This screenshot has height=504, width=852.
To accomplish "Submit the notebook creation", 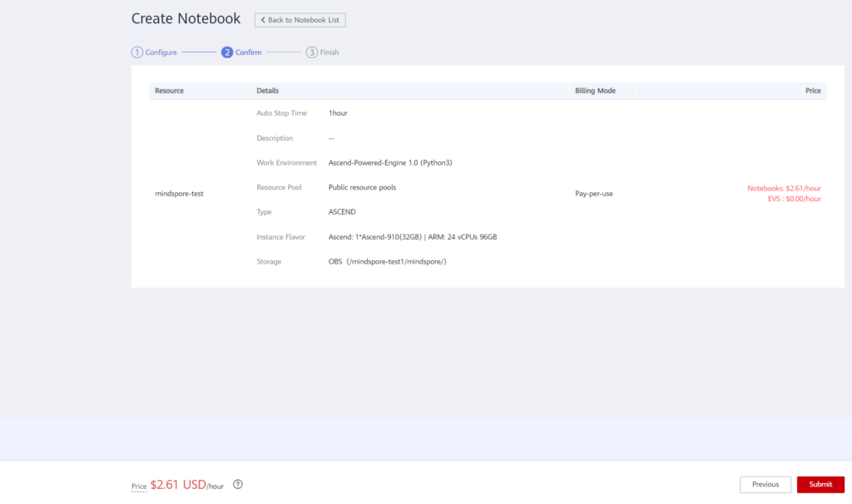I will tap(820, 484).
